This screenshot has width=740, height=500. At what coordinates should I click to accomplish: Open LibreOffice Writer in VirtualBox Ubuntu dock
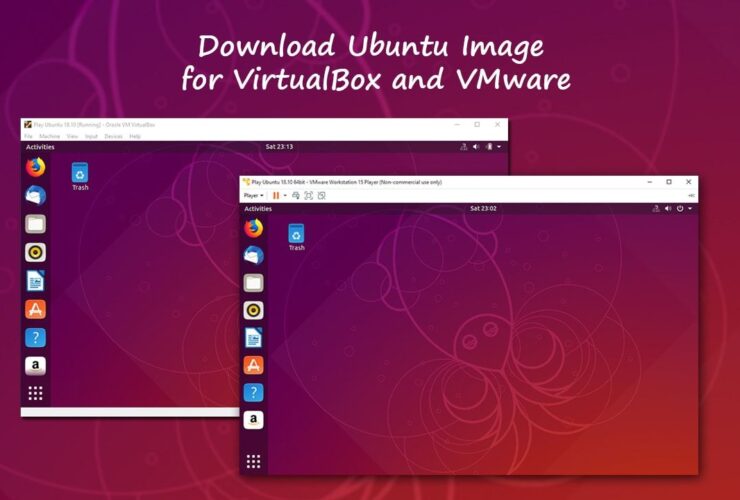(x=35, y=281)
